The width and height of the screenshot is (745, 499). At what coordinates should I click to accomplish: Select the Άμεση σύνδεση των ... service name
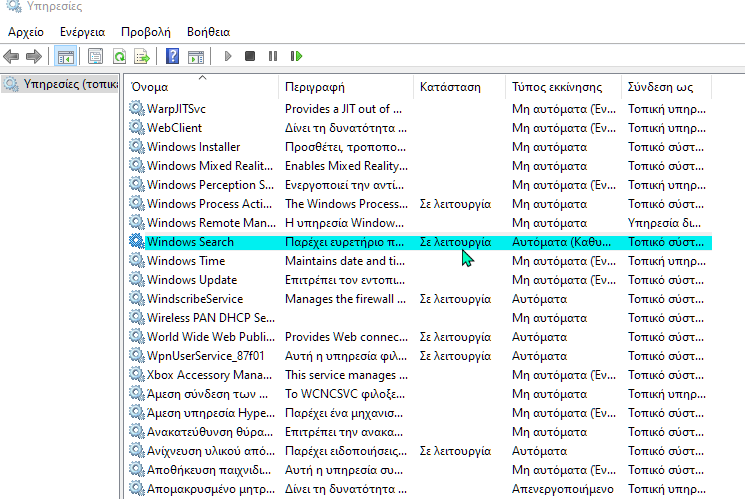pyautogui.click(x=207, y=394)
